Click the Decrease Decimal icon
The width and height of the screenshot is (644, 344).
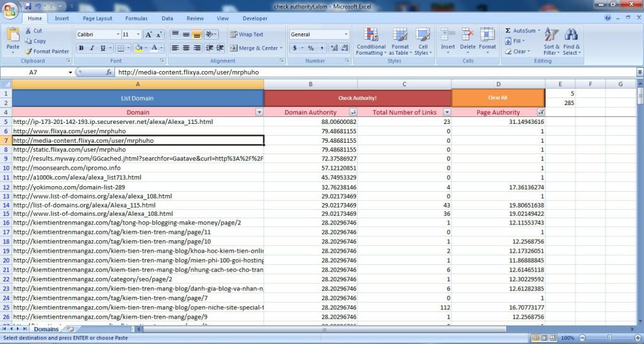coord(345,48)
